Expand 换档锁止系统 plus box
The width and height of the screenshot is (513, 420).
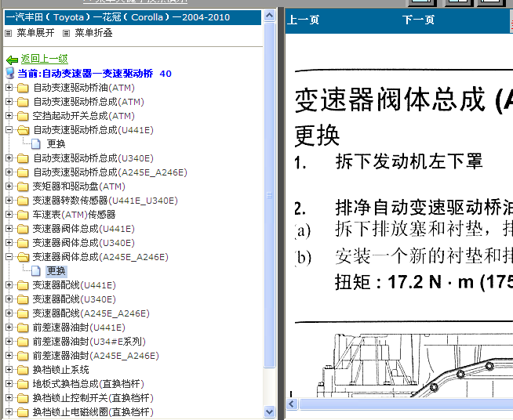click(x=9, y=370)
